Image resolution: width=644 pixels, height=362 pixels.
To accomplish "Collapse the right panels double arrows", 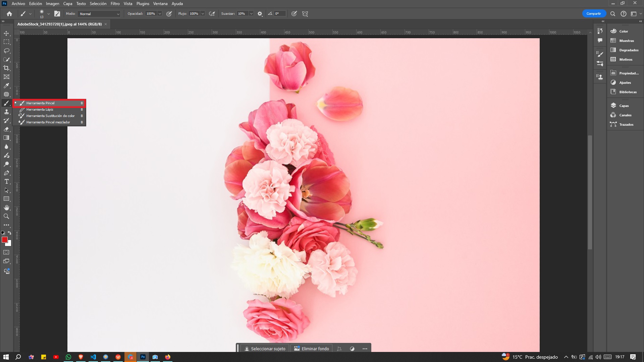I will coord(640,21).
